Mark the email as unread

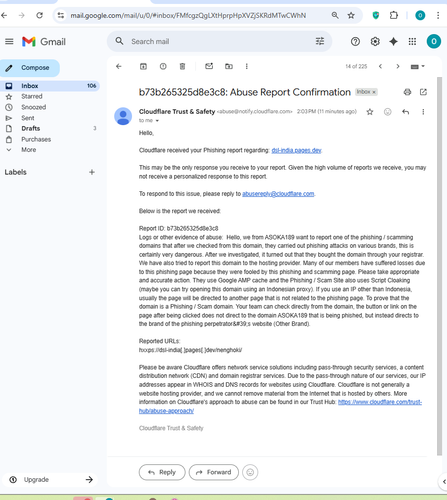pos(209,66)
